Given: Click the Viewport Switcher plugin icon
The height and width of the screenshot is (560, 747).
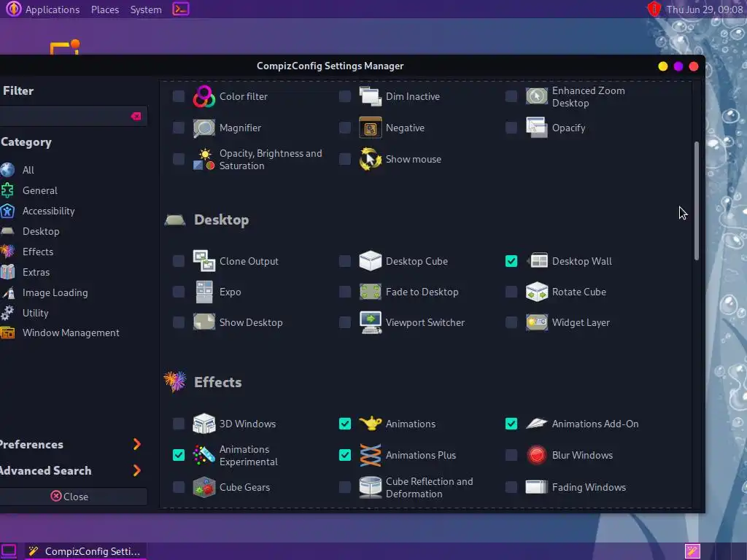Looking at the screenshot, I should [x=370, y=322].
